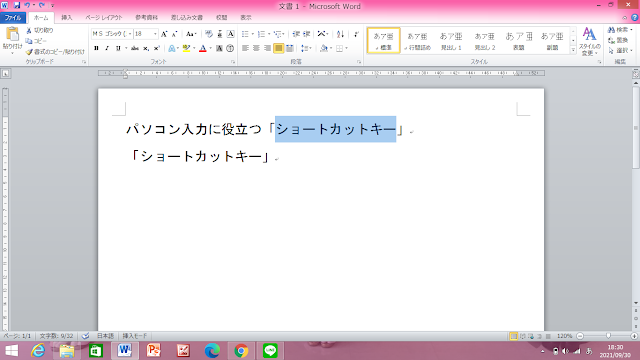Open the Bullets list dropdown arrow

(253, 34)
